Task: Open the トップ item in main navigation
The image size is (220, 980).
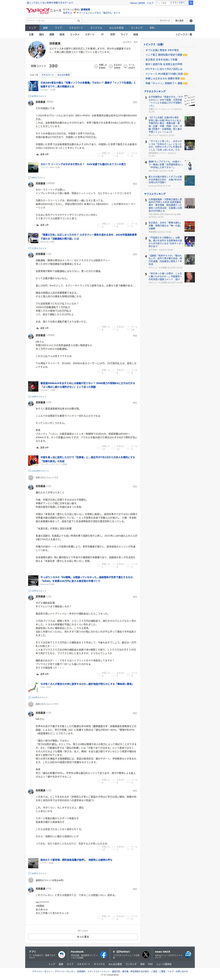Action: (x=32, y=28)
